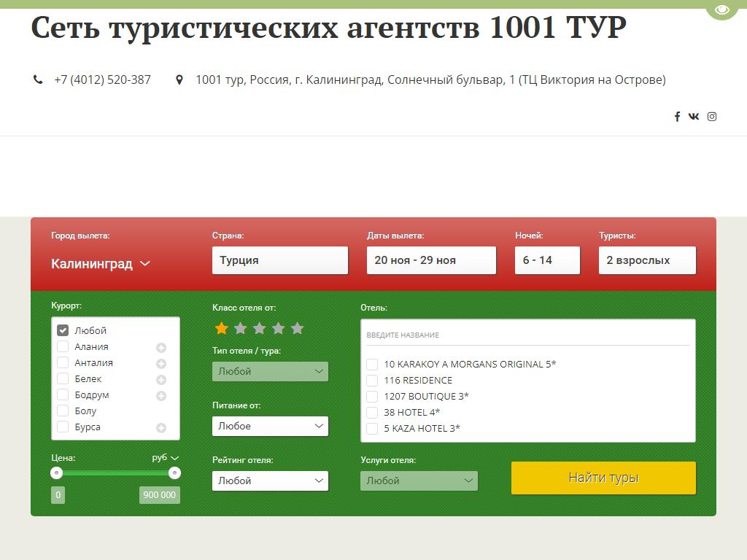Open the VK social icon
Viewport: 747px width, 560px height.
click(x=694, y=117)
